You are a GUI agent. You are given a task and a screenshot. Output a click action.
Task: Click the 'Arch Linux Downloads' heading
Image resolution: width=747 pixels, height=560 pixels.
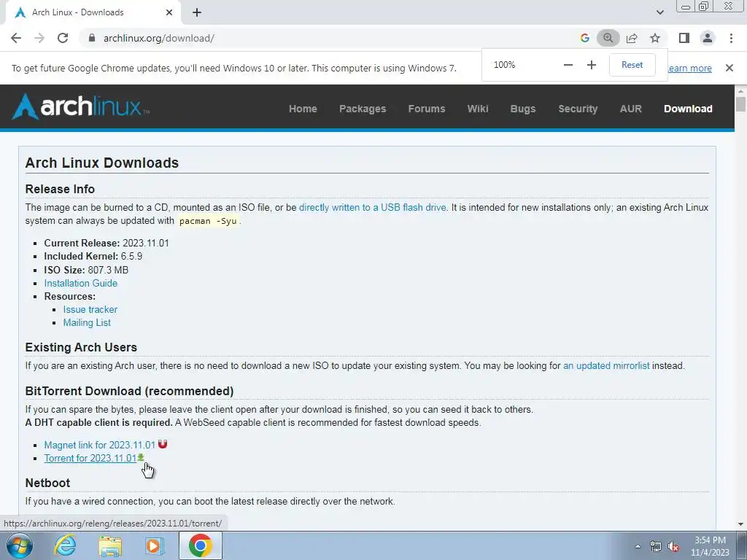(102, 163)
